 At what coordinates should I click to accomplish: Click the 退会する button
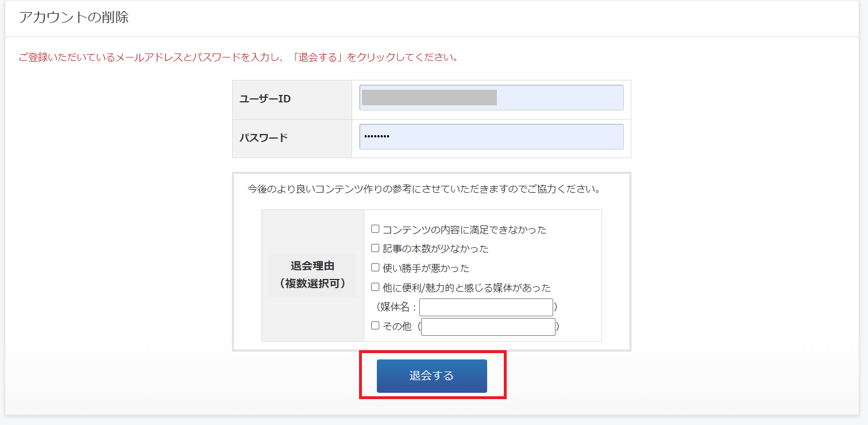point(431,376)
